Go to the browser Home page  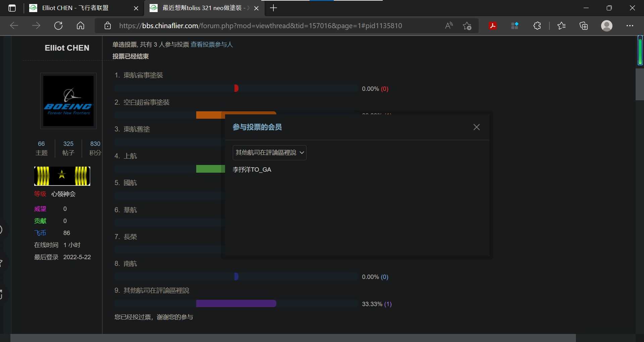pos(80,26)
